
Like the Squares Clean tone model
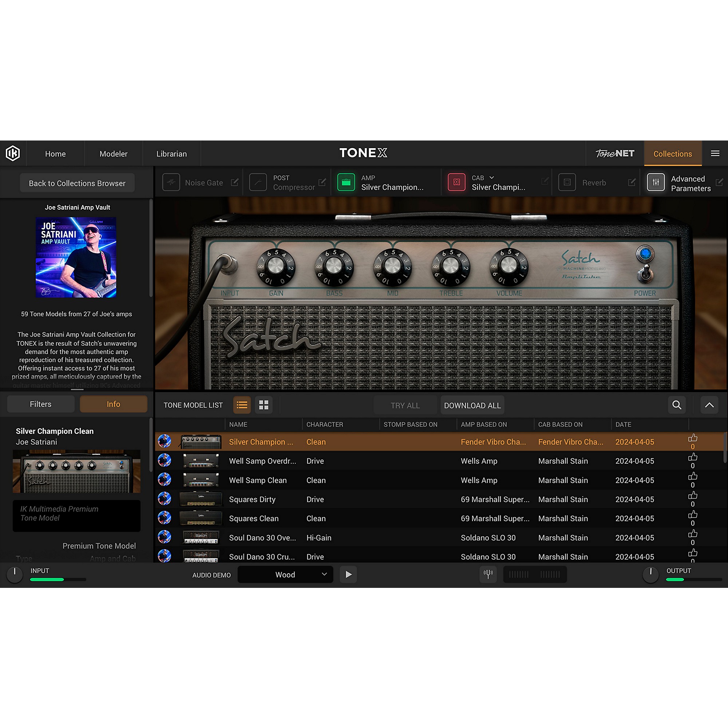(x=693, y=515)
